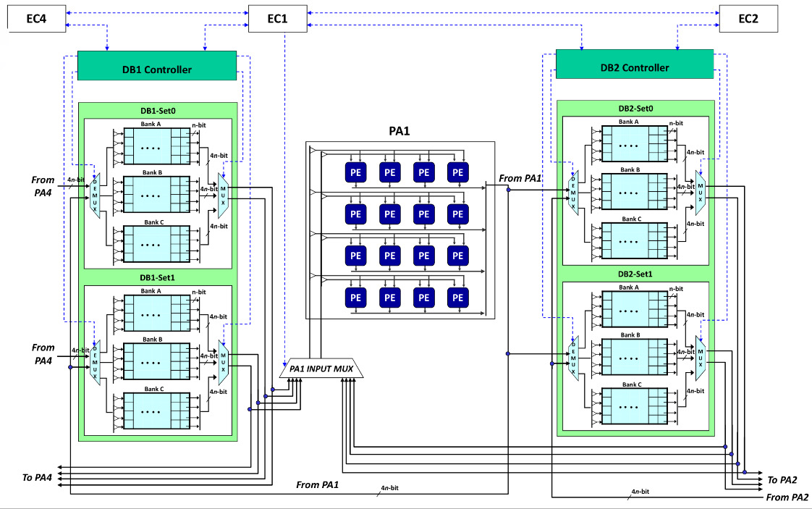
Task: Click the PA1 INPUT MUX block
Action: [321, 368]
